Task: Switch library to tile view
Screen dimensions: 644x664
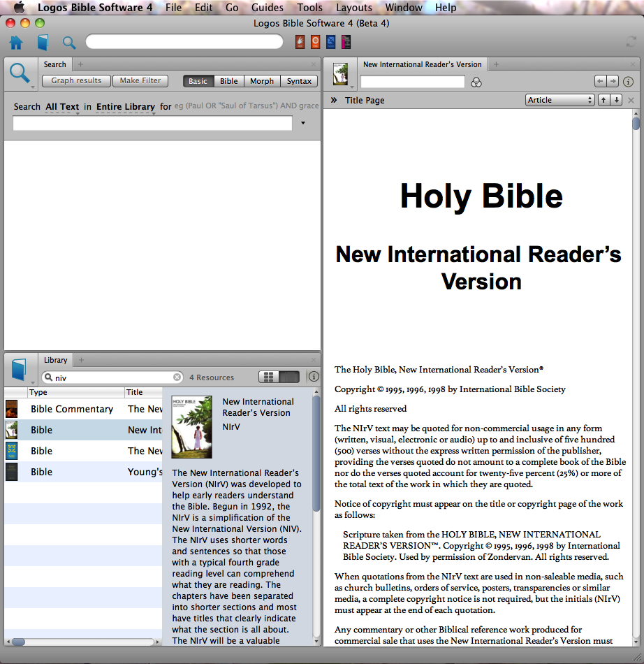Action: tap(268, 377)
